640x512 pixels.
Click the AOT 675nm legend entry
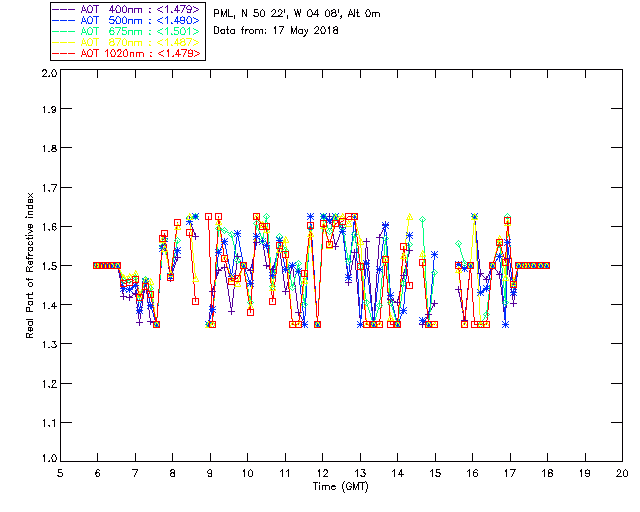click(126, 31)
